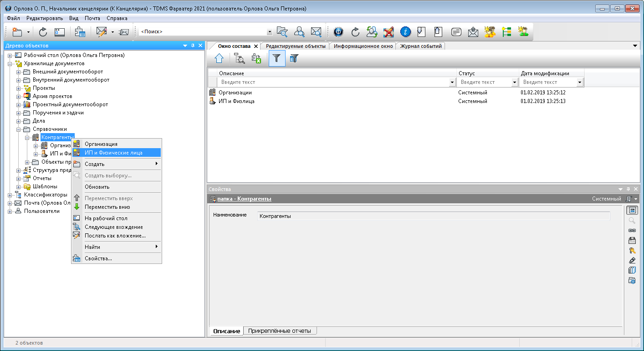Image resolution: width=644 pixels, height=351 pixels.
Task: Toggle the funnel filter button
Action: tap(277, 58)
